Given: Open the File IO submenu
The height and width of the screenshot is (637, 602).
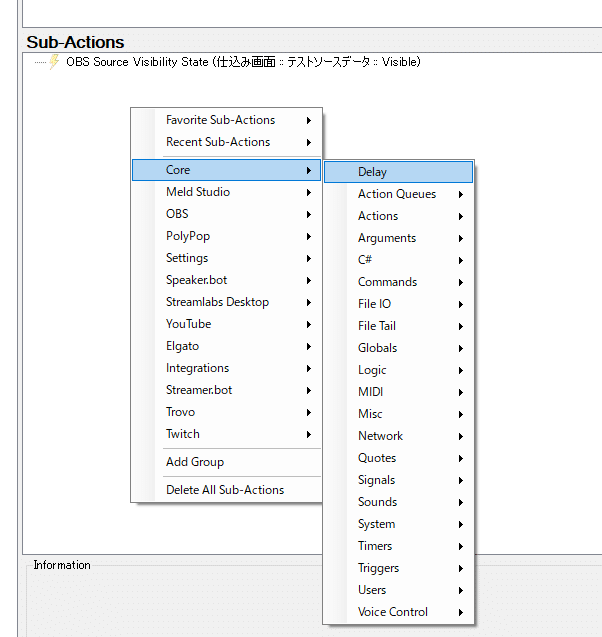Looking at the screenshot, I should pyautogui.click(x=398, y=304).
